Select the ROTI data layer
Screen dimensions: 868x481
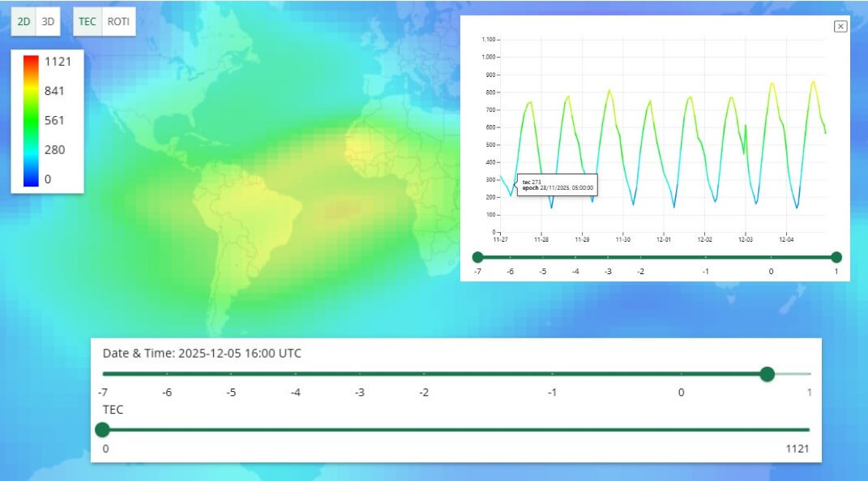[x=118, y=22]
